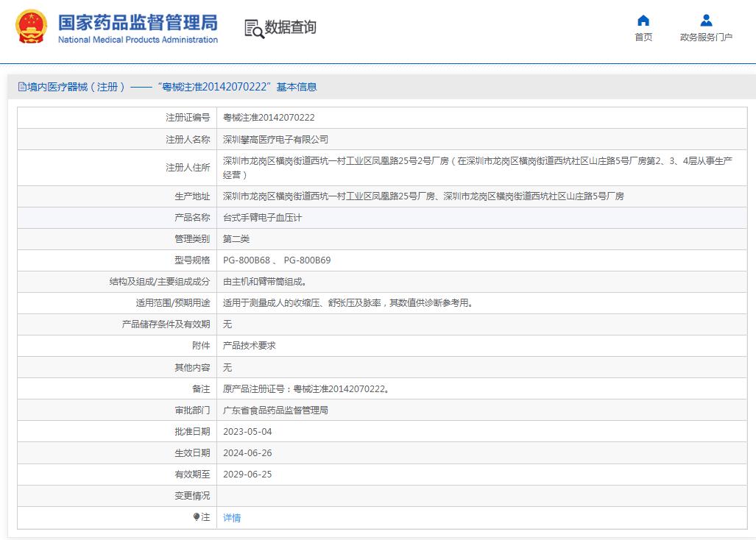Click 无 in the 产品储存条件及有效期 row
Screen dimensions: 756x540
227,324
